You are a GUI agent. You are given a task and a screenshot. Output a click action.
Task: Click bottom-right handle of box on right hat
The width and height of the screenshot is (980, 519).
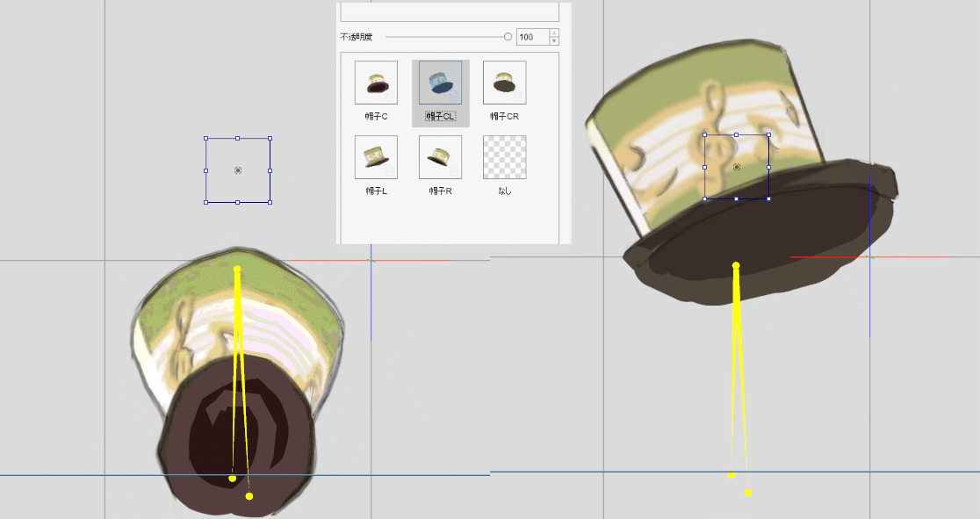[768, 198]
